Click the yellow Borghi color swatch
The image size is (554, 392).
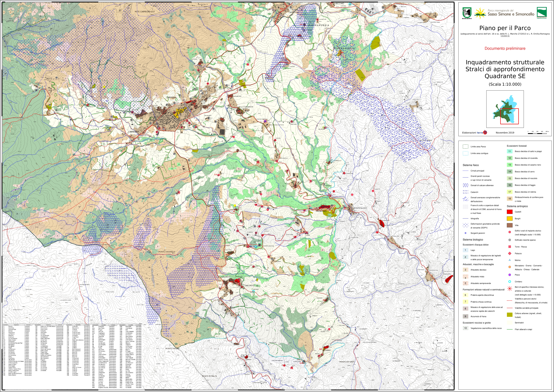coord(510,218)
